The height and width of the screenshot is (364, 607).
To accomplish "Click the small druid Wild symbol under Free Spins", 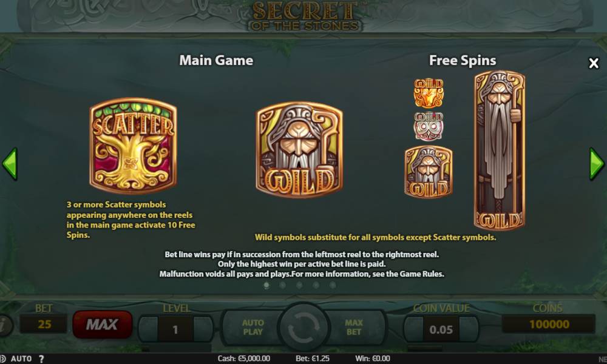I will [x=429, y=172].
